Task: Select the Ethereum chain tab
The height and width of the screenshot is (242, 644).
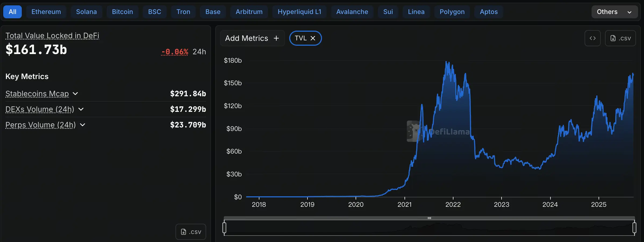Action: pos(46,12)
